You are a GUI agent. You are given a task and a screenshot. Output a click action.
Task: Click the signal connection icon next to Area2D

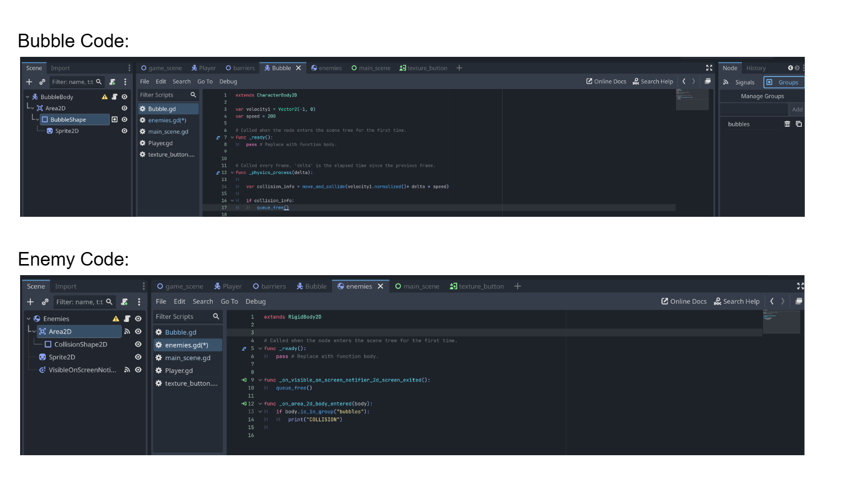tap(127, 331)
